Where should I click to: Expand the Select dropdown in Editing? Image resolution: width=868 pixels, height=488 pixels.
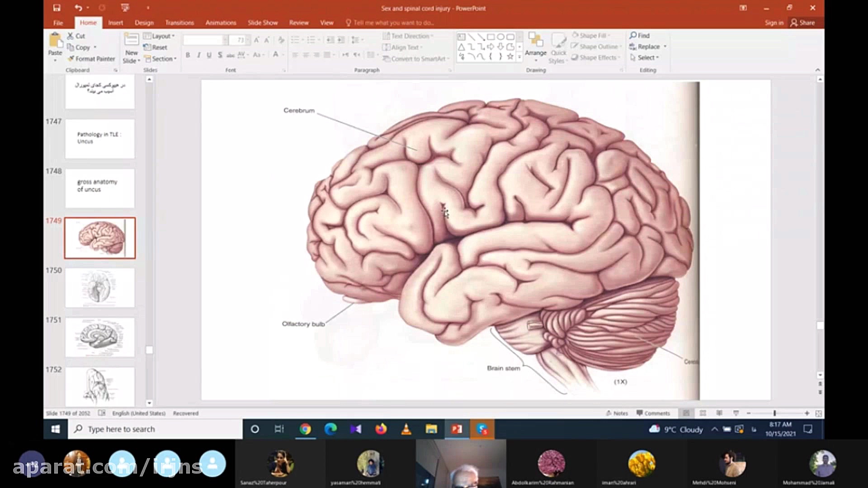(x=644, y=57)
